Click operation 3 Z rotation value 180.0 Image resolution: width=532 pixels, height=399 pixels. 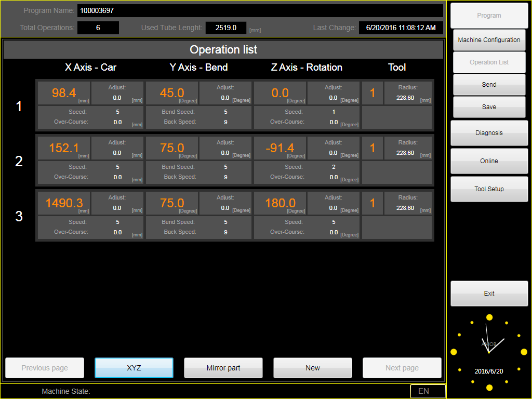coord(280,203)
